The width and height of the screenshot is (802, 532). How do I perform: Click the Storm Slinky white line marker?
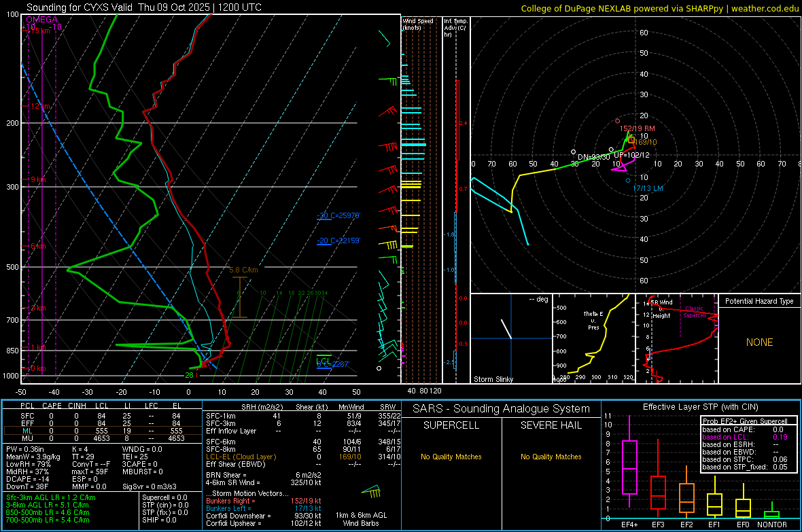(x=506, y=329)
